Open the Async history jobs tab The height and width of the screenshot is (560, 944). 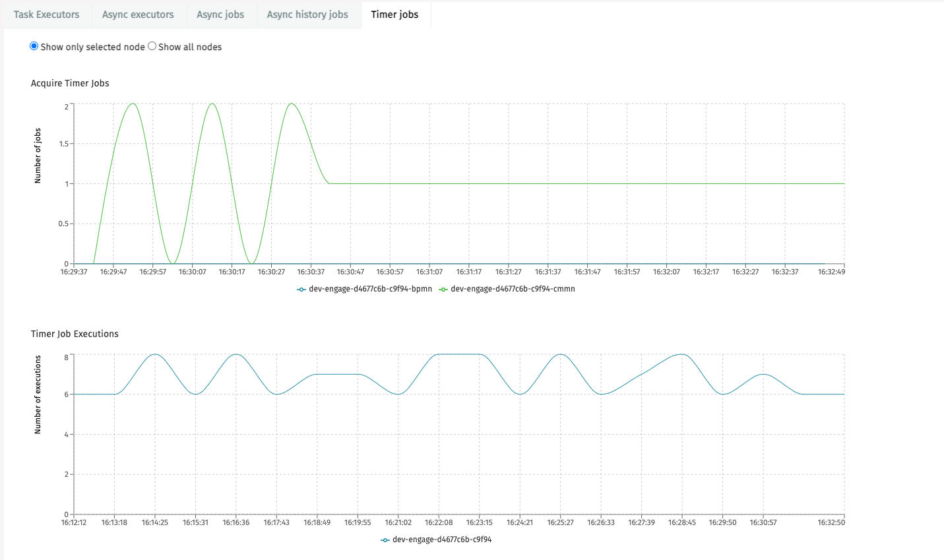click(307, 15)
